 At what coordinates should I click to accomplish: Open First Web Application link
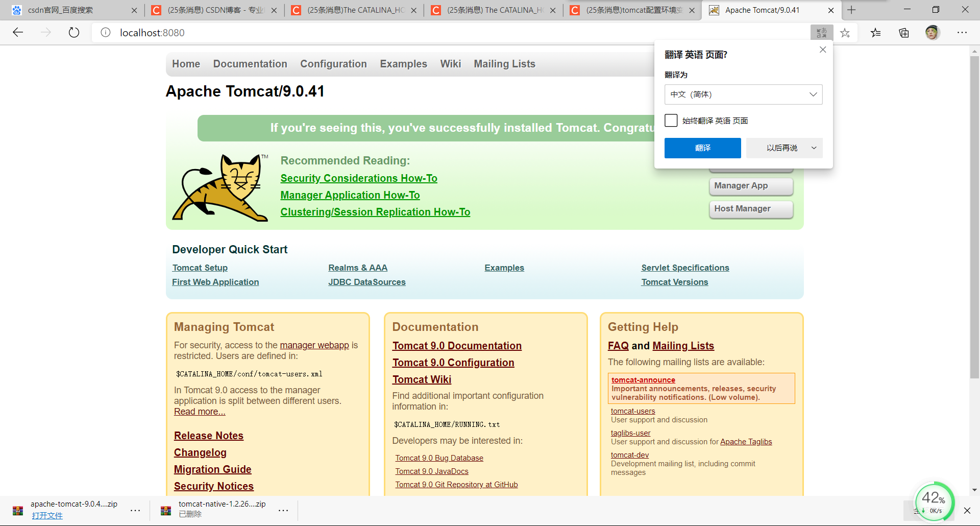(215, 282)
